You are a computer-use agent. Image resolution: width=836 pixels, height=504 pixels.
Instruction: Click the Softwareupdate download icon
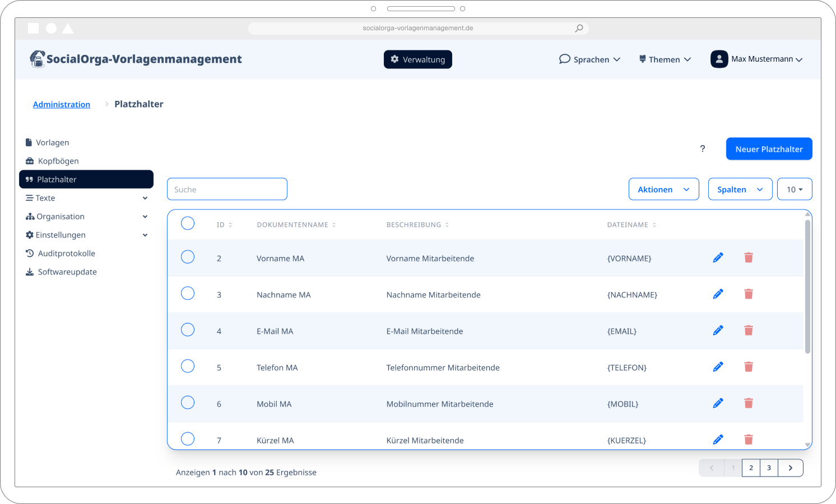(x=29, y=272)
